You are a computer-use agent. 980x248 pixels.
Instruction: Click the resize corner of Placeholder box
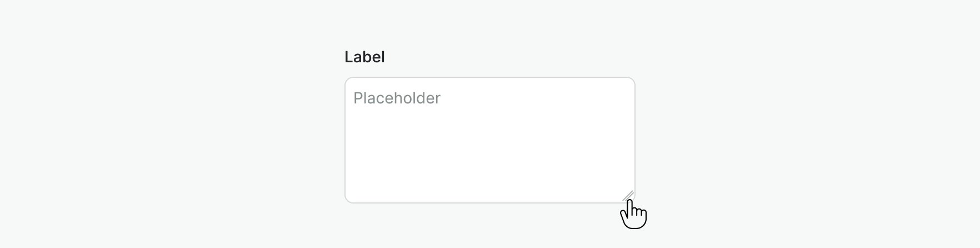tap(628, 196)
